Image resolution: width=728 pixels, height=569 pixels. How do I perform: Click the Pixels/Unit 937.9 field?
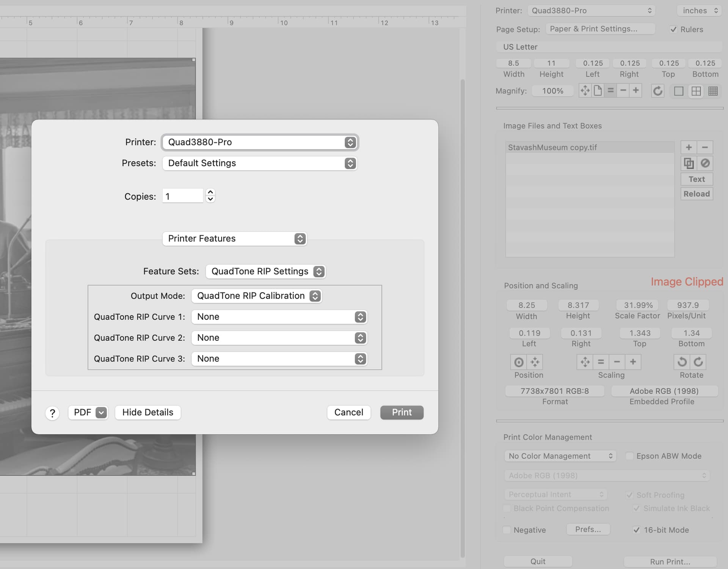pyautogui.click(x=688, y=305)
